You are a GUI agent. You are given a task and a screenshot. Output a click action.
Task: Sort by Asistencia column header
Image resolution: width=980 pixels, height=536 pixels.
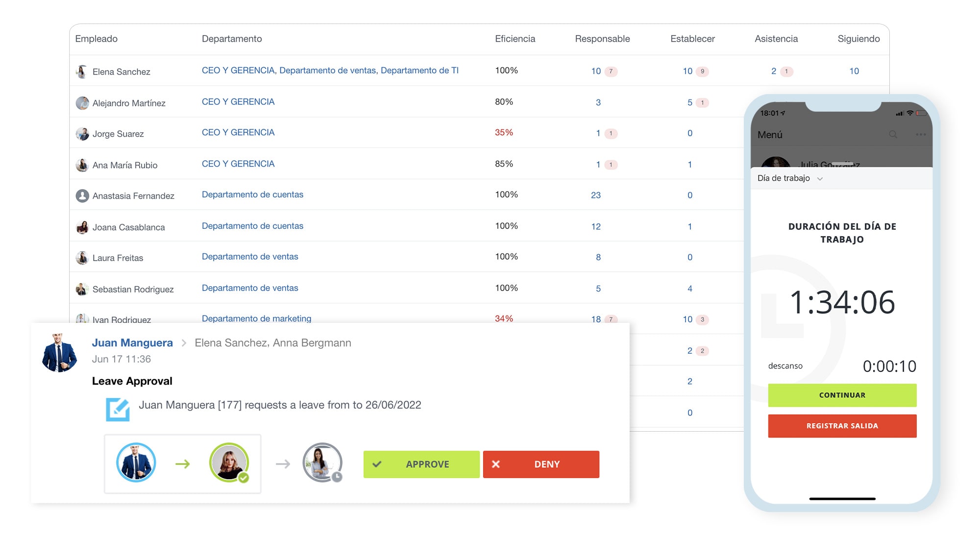pos(776,39)
